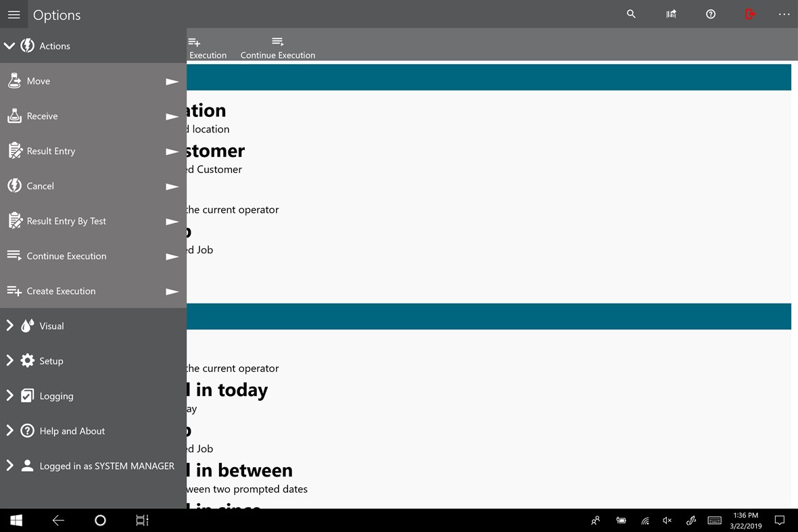Toggle the flag next to Move
The width and height of the screenshot is (798, 532).
tap(171, 80)
